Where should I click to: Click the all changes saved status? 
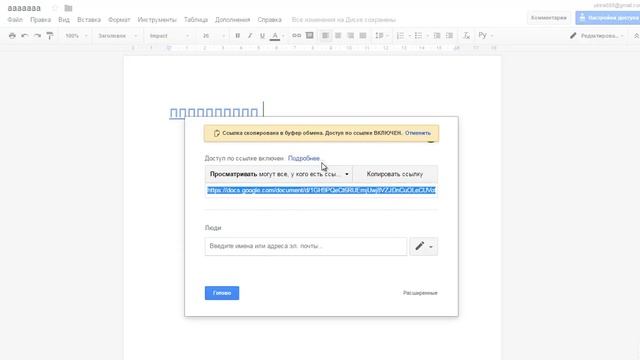[344, 20]
